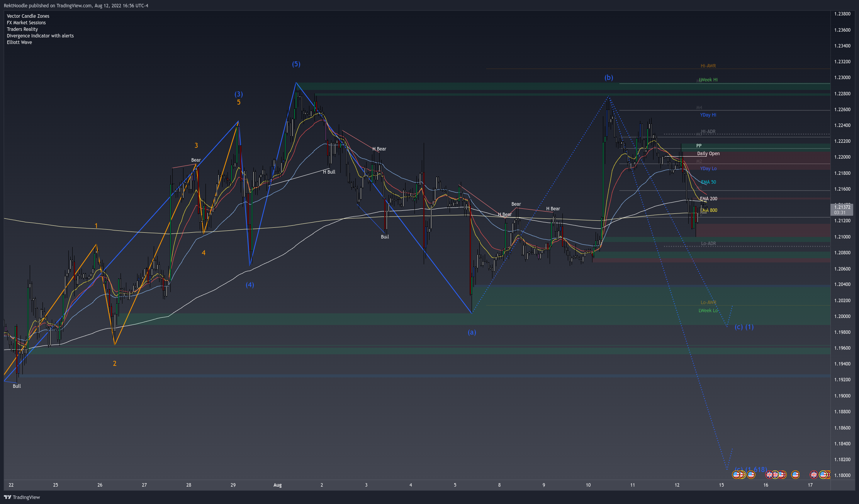Open the UK flag event just after date 17
Image resolution: width=859 pixels, height=504 pixels.
point(814,475)
